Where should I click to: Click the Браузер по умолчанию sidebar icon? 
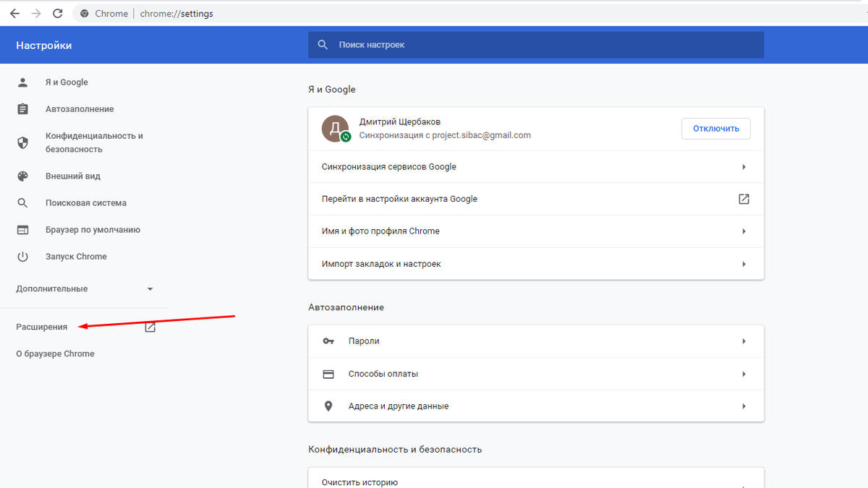pos(22,229)
